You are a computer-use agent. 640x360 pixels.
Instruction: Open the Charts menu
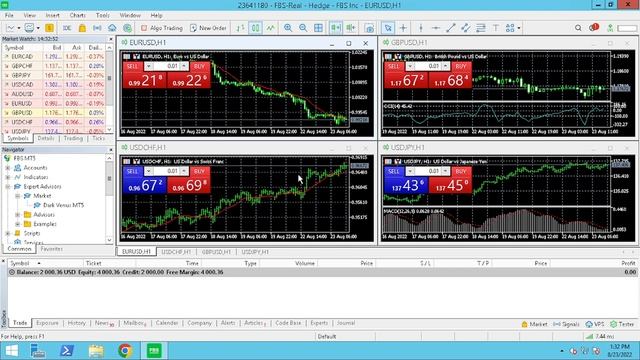click(x=77, y=15)
